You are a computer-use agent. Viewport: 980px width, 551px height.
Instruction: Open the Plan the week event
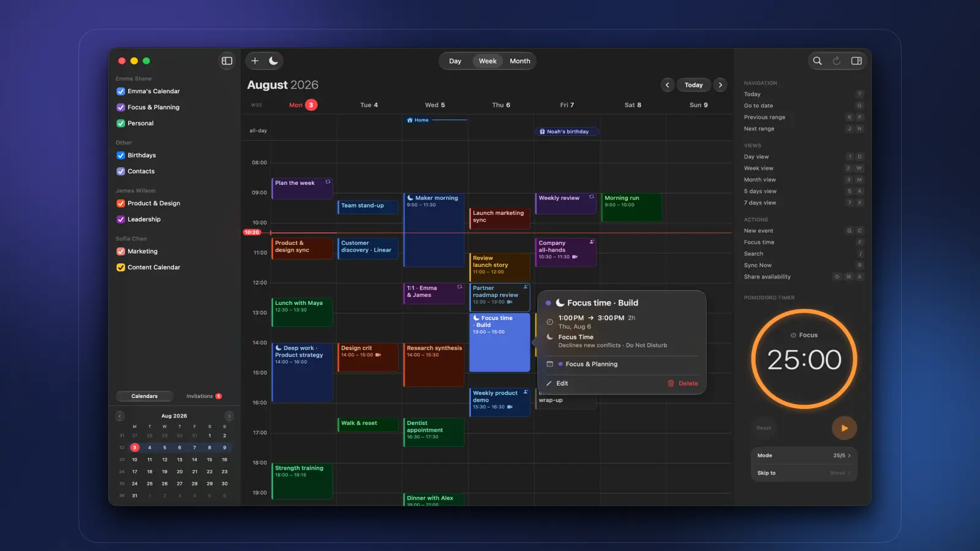click(x=302, y=189)
